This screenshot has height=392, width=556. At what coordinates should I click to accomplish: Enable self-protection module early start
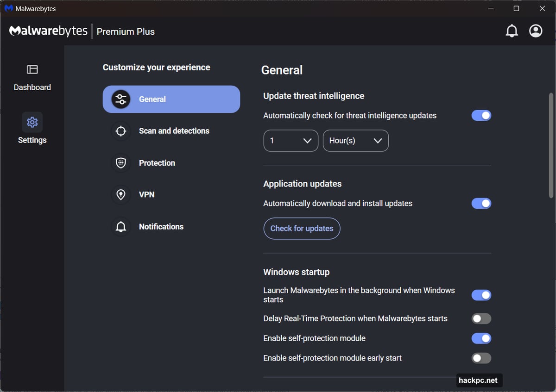point(481,358)
